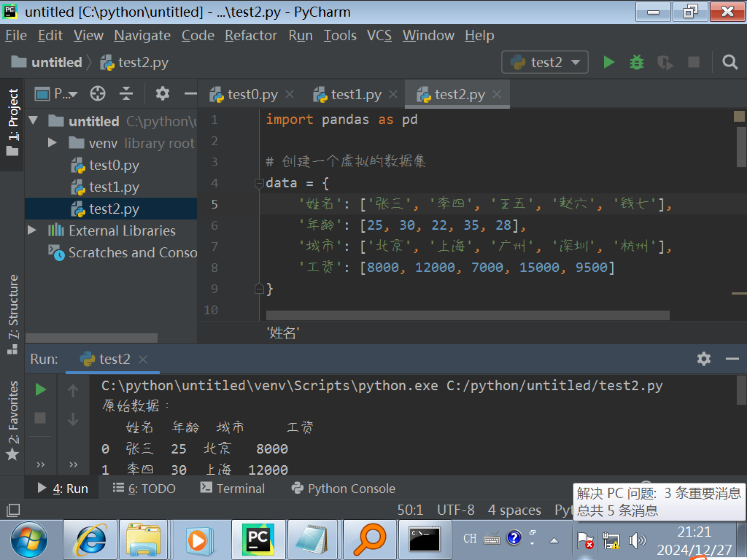Open File Explorer from taskbar

(x=143, y=539)
